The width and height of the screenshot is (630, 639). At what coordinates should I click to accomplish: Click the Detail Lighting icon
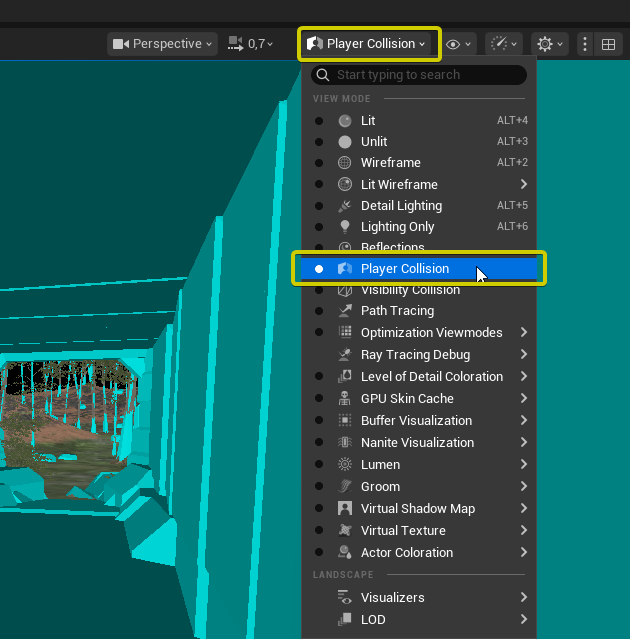(x=345, y=206)
